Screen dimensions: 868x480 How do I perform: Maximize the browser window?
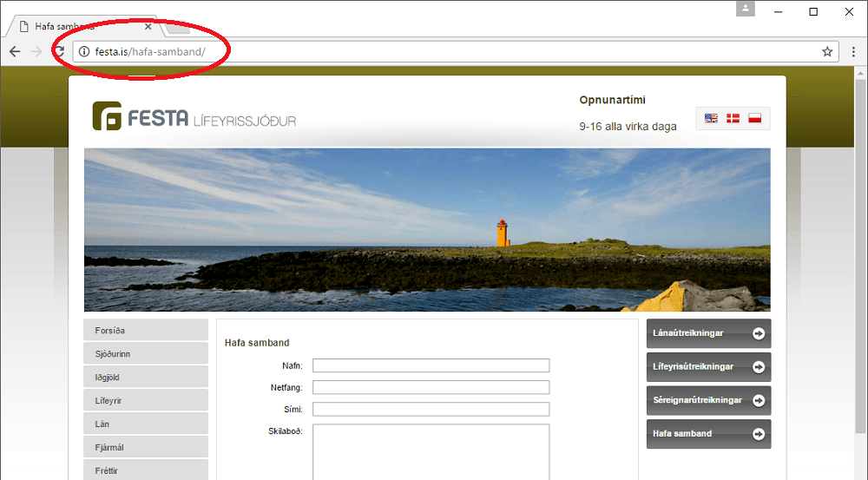813,11
